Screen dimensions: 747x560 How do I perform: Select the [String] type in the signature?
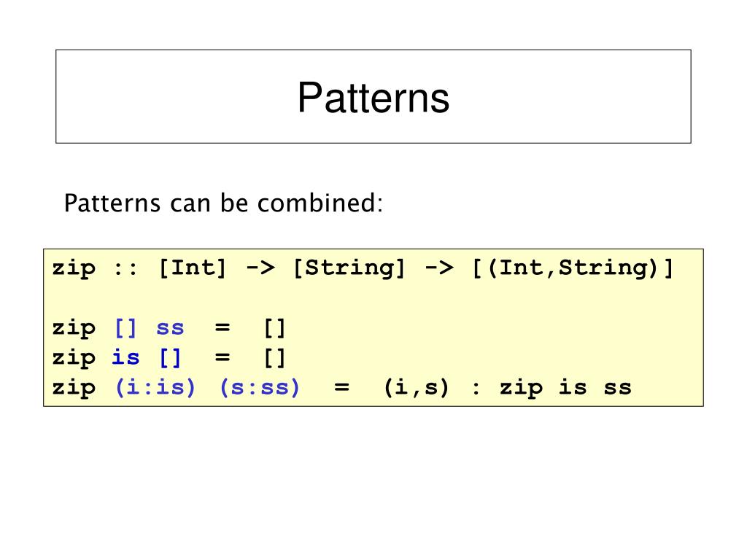349,269
